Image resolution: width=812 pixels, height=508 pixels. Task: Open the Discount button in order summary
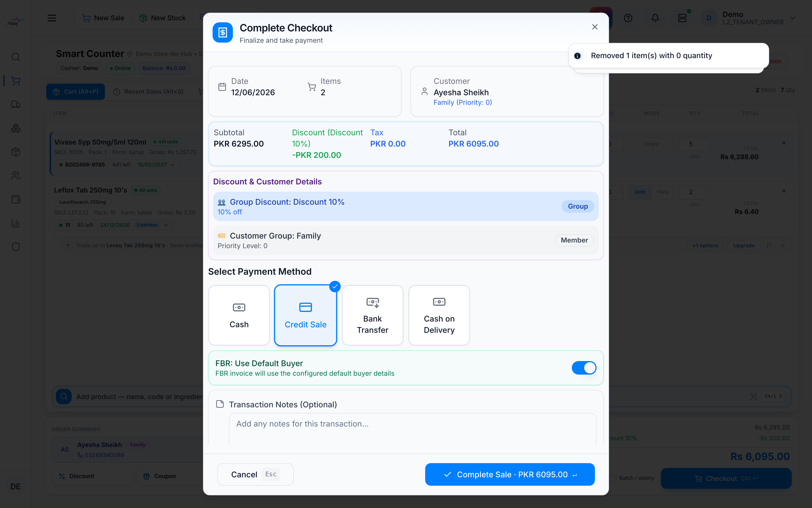tap(93, 476)
